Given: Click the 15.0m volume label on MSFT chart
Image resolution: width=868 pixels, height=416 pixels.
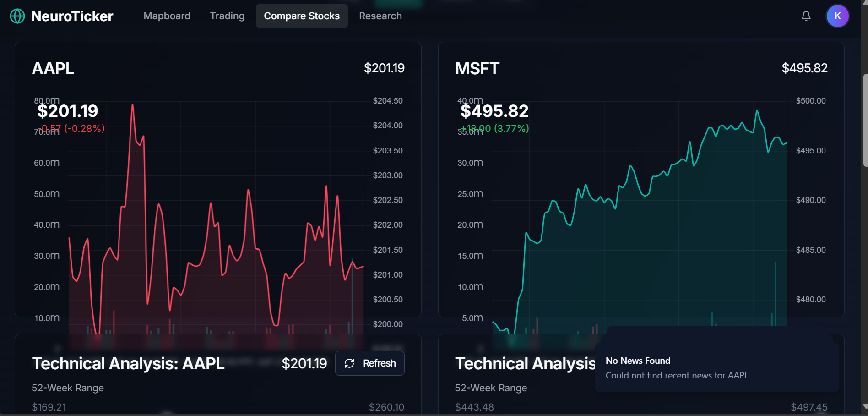Looking at the screenshot, I should click(470, 256).
